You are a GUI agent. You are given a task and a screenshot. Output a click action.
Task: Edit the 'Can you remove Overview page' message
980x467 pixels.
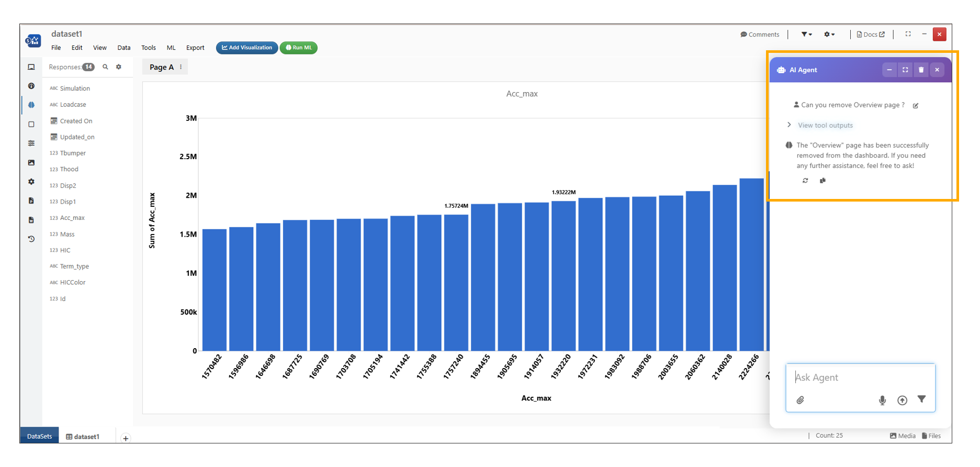(916, 106)
